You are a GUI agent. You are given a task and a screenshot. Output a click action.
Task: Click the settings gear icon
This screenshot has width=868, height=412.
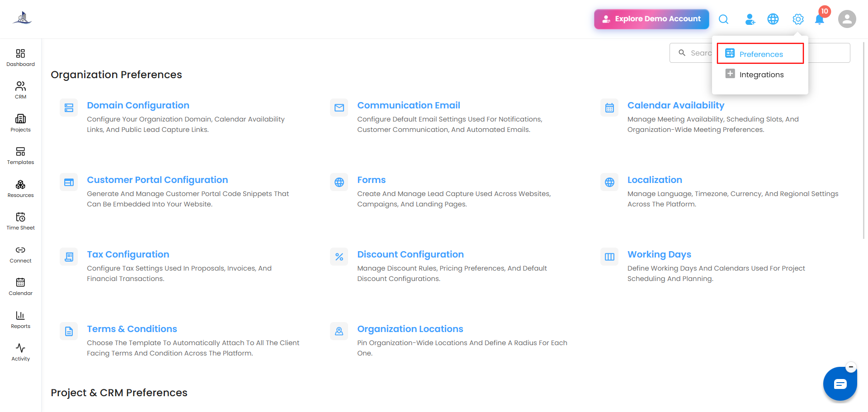[x=798, y=19]
